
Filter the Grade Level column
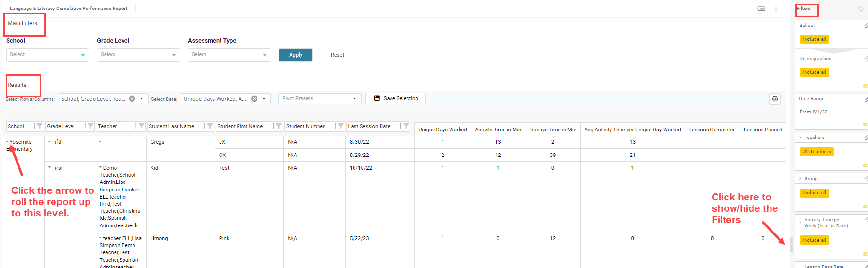(91, 126)
